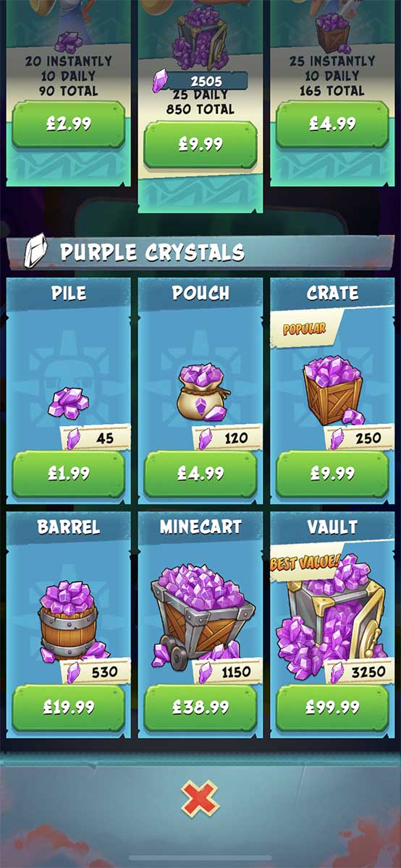Purchase Pouch for £4.99

tap(200, 474)
